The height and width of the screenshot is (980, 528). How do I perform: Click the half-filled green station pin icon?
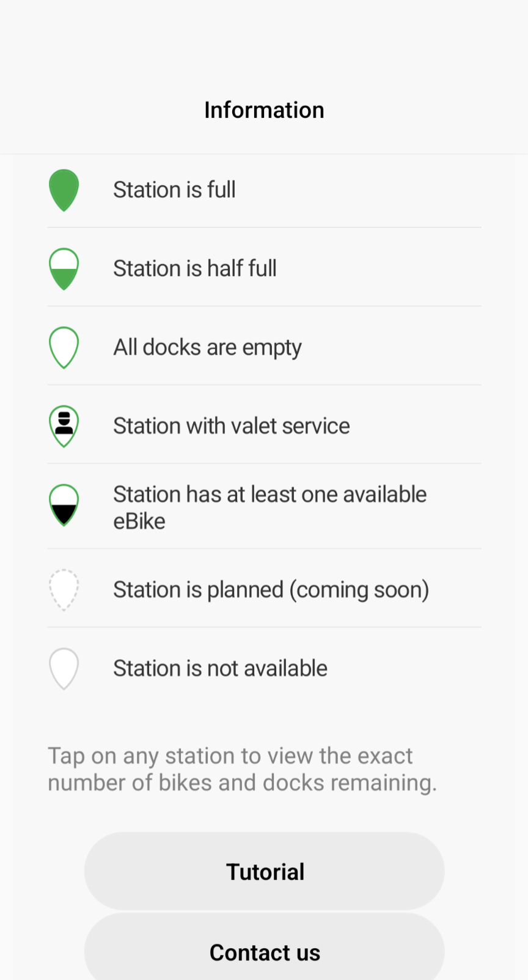pyautogui.click(x=64, y=269)
